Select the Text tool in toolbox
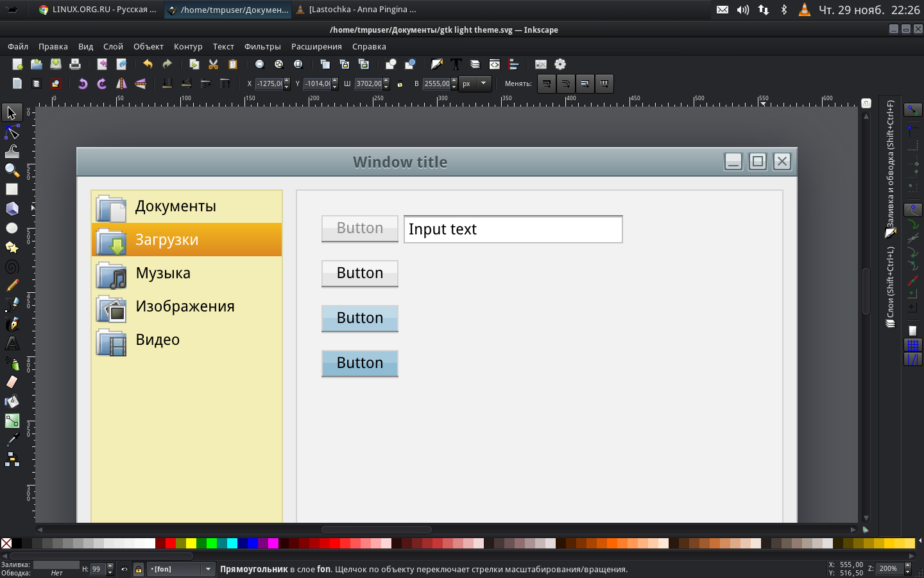Viewport: 924px width, 578px height. click(12, 344)
